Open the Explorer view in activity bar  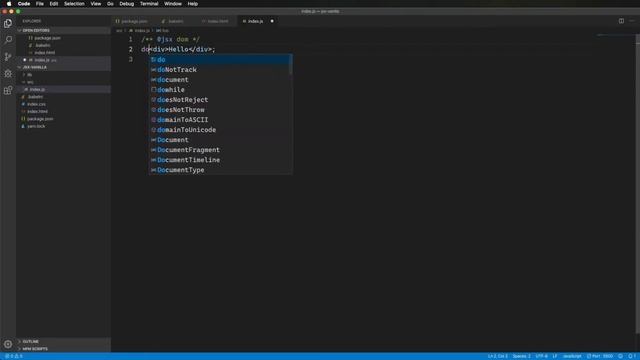click(8, 23)
